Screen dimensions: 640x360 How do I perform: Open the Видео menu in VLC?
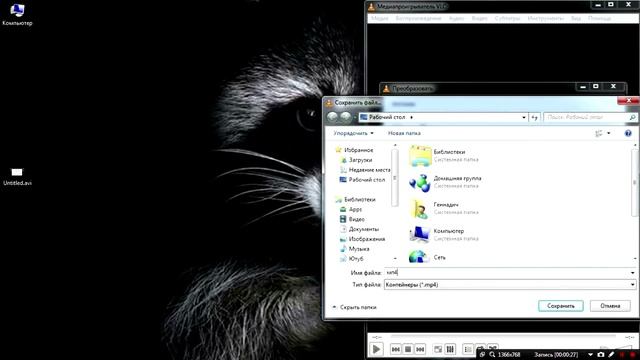(x=480, y=18)
